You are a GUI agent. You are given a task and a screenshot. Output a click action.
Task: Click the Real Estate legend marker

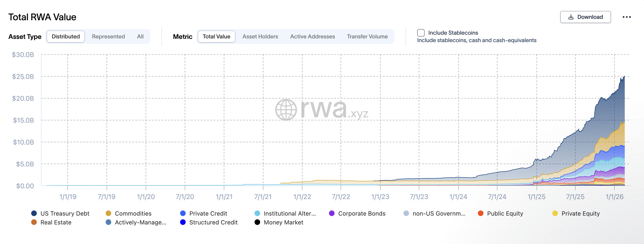click(x=34, y=222)
